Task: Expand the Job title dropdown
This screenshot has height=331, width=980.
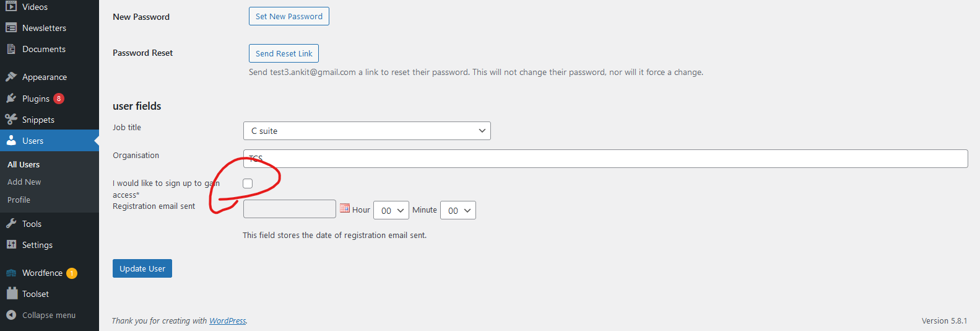Action: click(367, 131)
